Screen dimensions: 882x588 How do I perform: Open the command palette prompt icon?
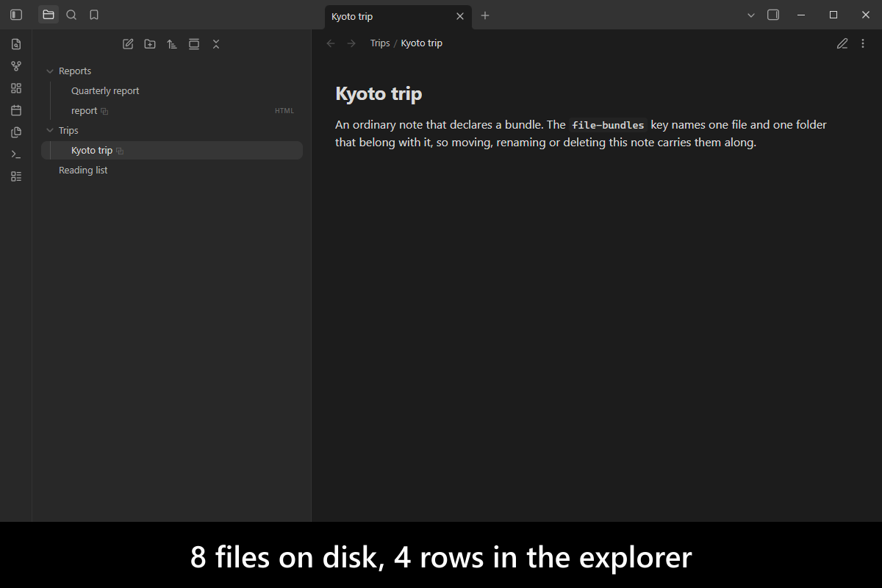coord(16,154)
